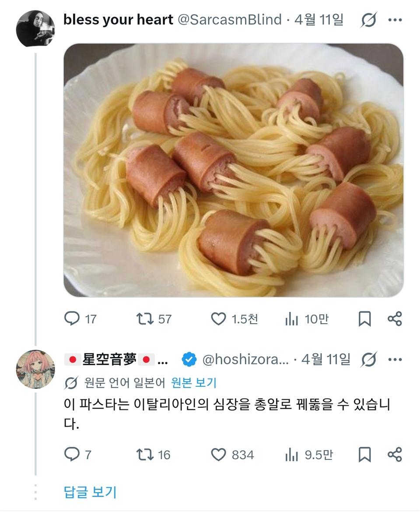Share the hoshizora reply
Image resolution: width=420 pixels, height=512 pixels.
point(395,455)
